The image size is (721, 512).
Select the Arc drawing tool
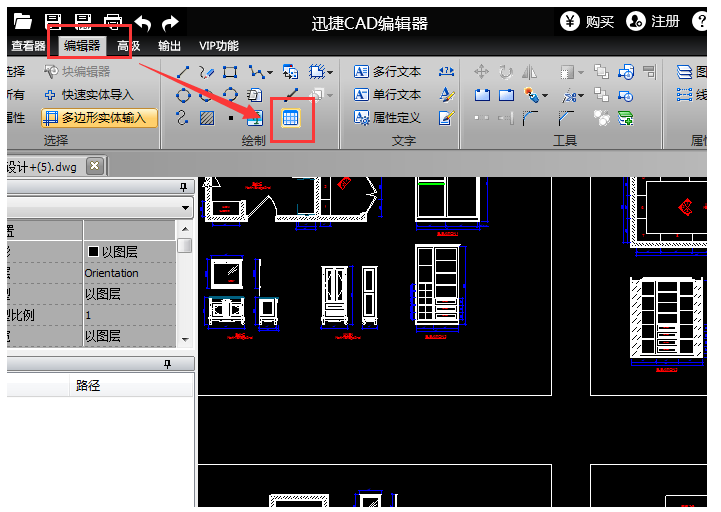tap(230, 95)
